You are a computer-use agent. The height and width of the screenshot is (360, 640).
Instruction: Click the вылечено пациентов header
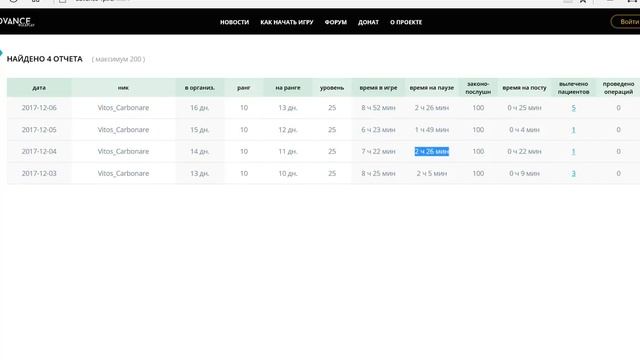[573, 87]
